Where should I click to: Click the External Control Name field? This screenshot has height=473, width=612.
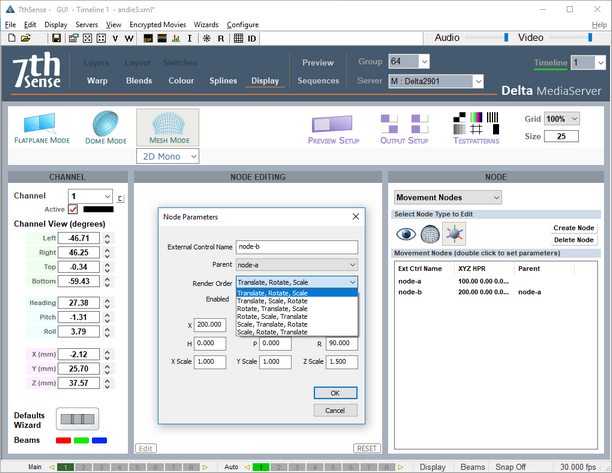coord(297,247)
